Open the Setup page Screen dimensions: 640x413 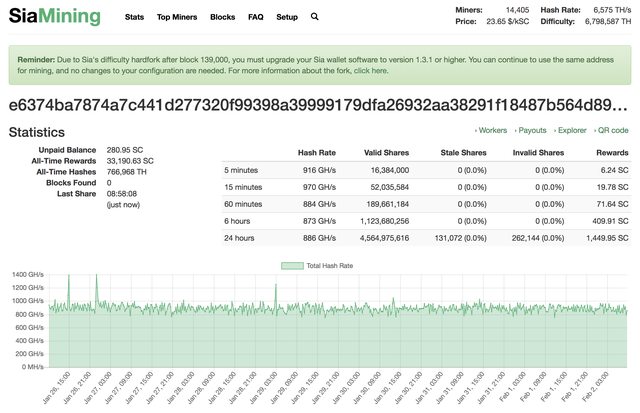click(287, 17)
